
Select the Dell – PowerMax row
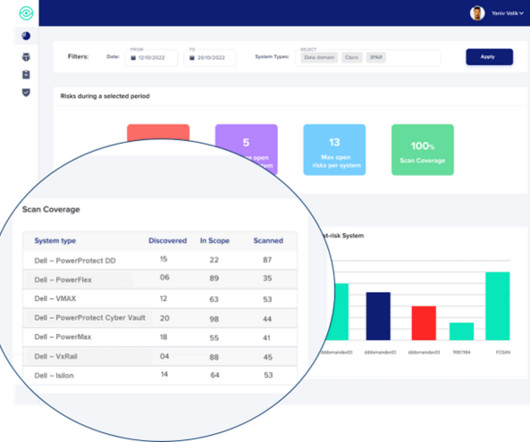pyautogui.click(x=160, y=337)
